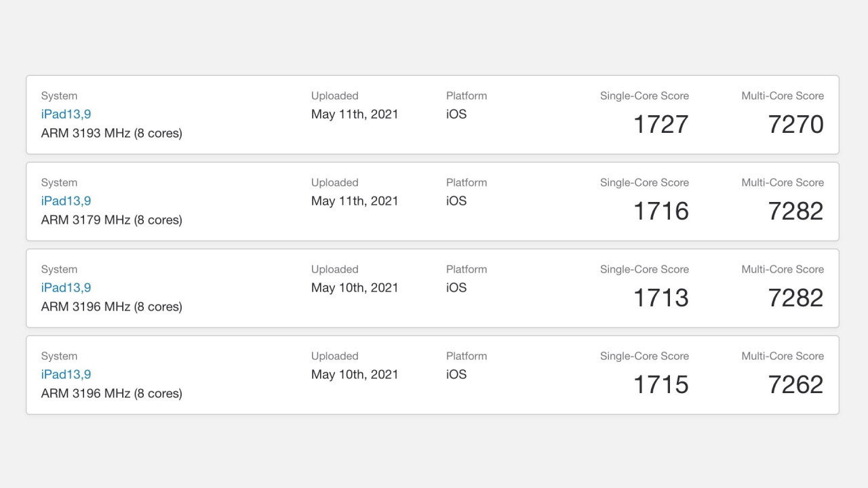868x488 pixels.
Task: Click the ARM 3179 MHz (8 cores) text
Action: 112,220
